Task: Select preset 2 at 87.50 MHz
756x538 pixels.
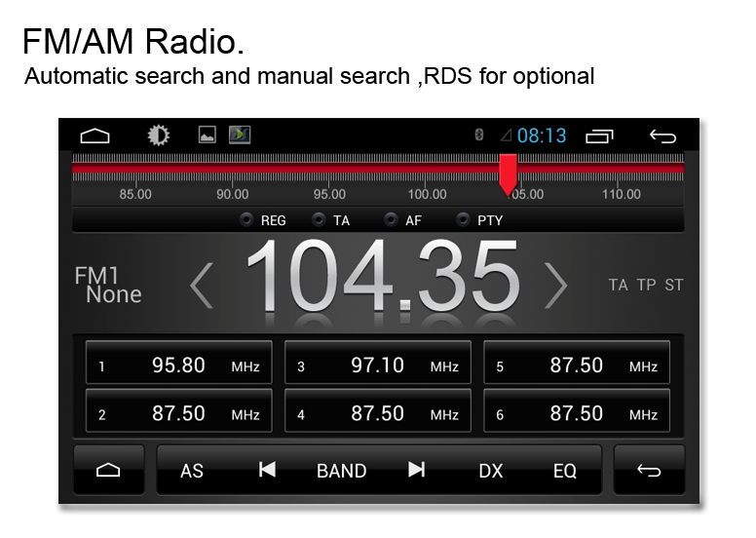Action: [179, 410]
